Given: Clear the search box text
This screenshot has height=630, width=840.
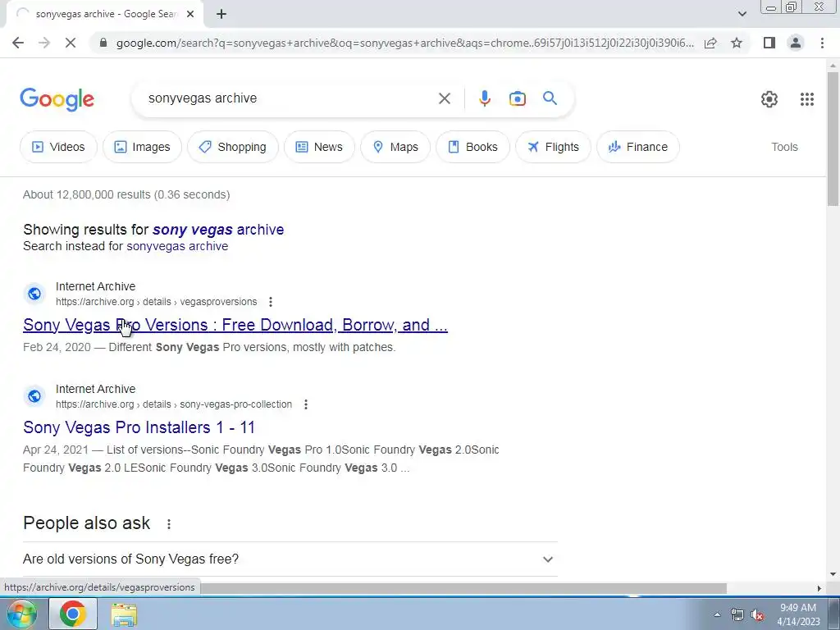Looking at the screenshot, I should click(x=444, y=98).
